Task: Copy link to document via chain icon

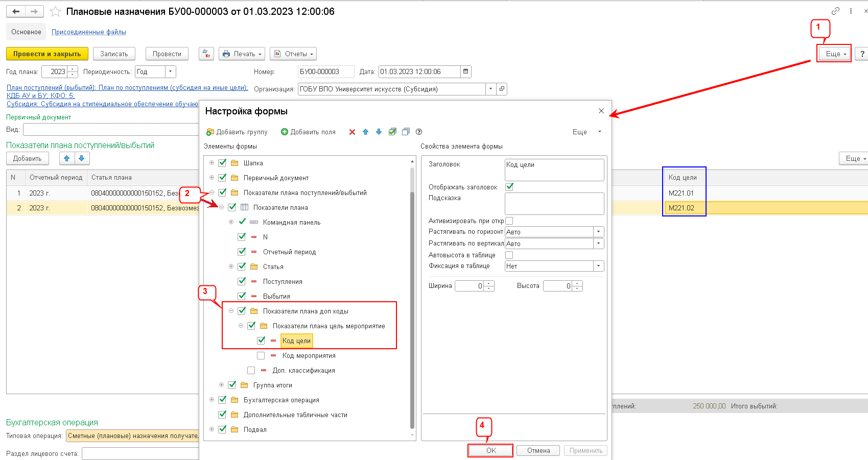Action: pyautogui.click(x=835, y=11)
